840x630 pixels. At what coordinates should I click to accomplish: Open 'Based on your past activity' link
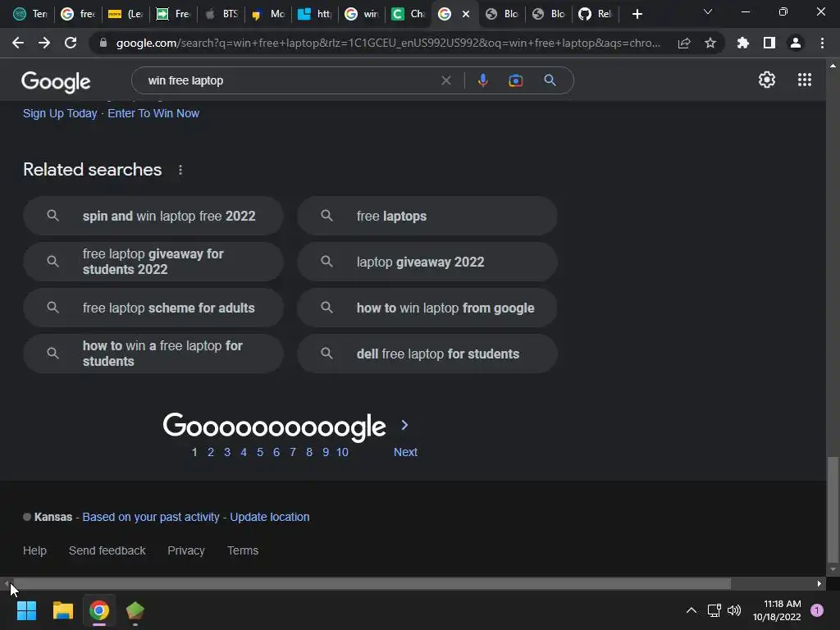[x=151, y=517]
